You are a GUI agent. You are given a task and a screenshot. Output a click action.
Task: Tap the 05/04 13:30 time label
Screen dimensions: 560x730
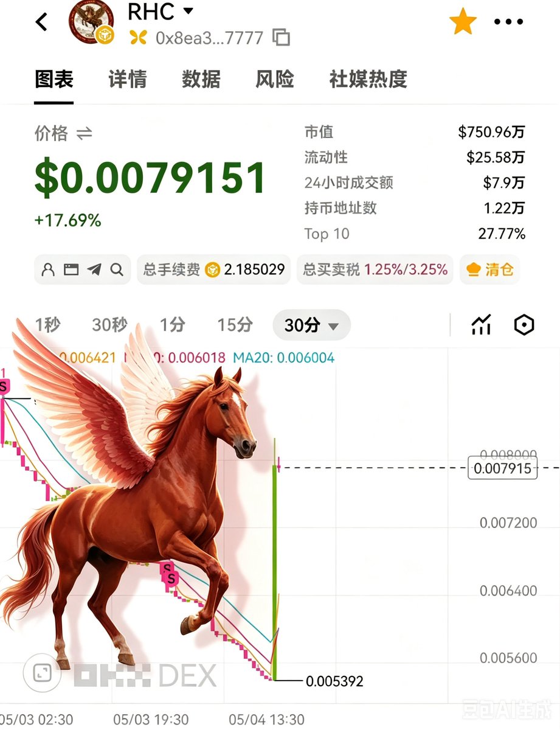click(266, 720)
